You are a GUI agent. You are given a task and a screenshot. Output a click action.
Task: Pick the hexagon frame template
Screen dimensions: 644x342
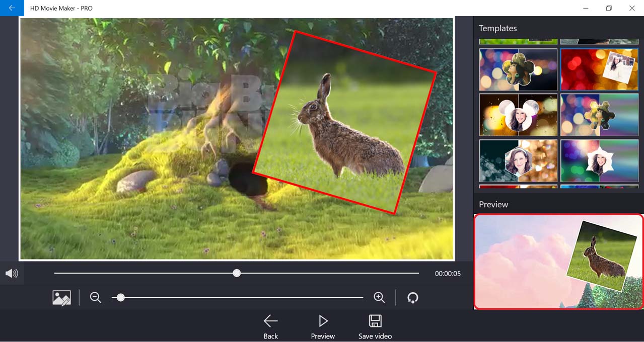(x=518, y=160)
